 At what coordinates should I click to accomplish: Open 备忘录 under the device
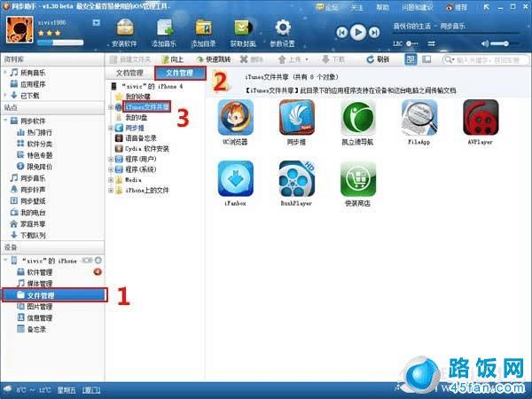click(x=36, y=329)
